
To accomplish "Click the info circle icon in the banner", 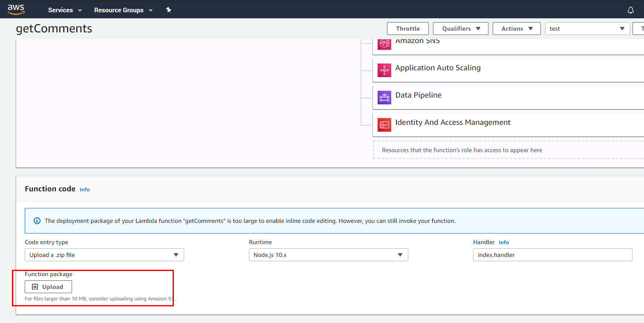I will [x=37, y=221].
